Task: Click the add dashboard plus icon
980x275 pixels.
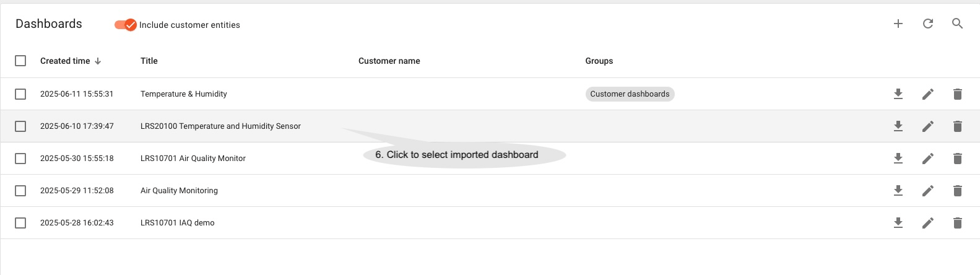Action: (x=898, y=24)
